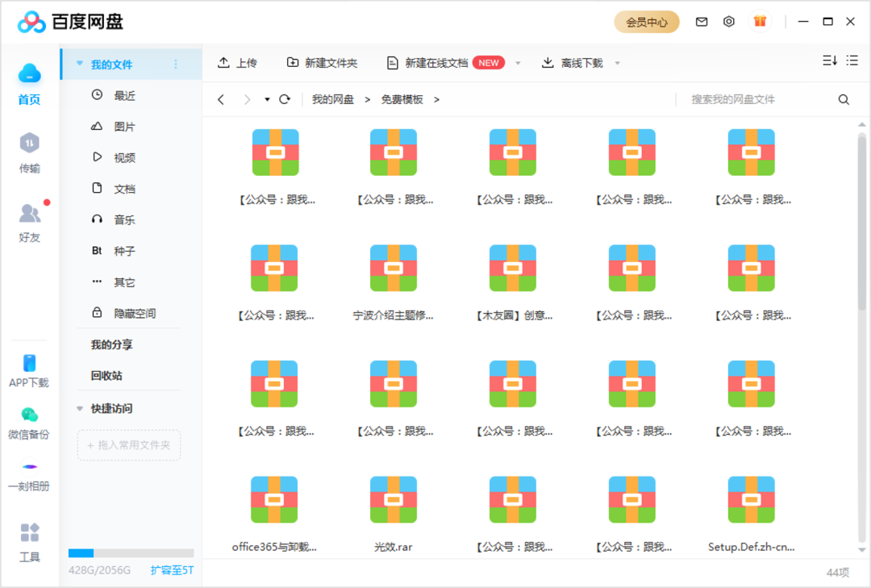Switch to list view icon

coord(852,60)
